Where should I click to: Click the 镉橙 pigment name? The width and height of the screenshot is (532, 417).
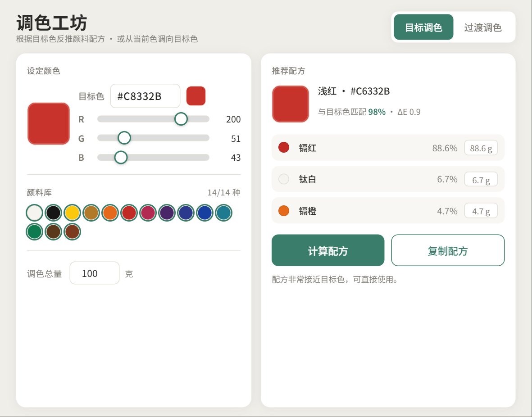click(x=307, y=211)
